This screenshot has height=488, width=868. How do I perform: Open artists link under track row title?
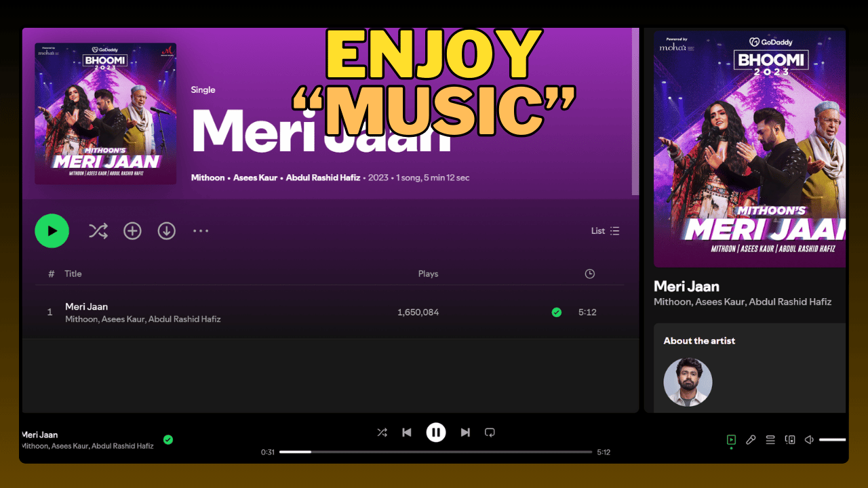click(x=143, y=319)
